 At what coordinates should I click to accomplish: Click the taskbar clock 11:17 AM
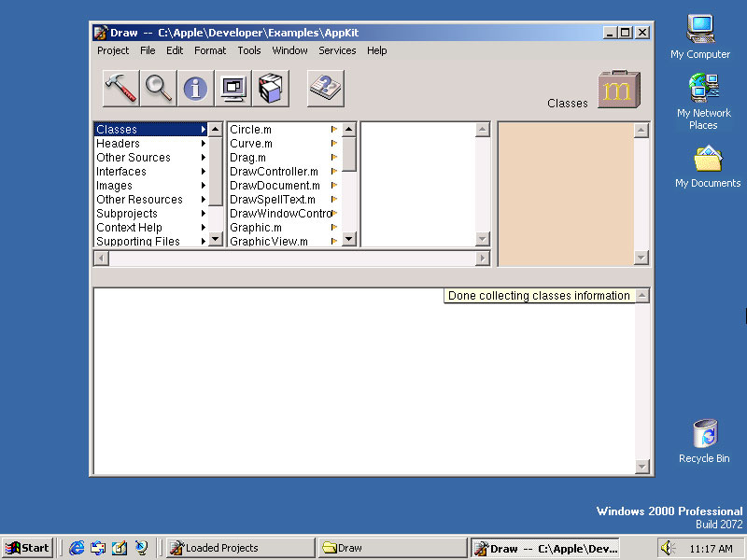click(711, 549)
